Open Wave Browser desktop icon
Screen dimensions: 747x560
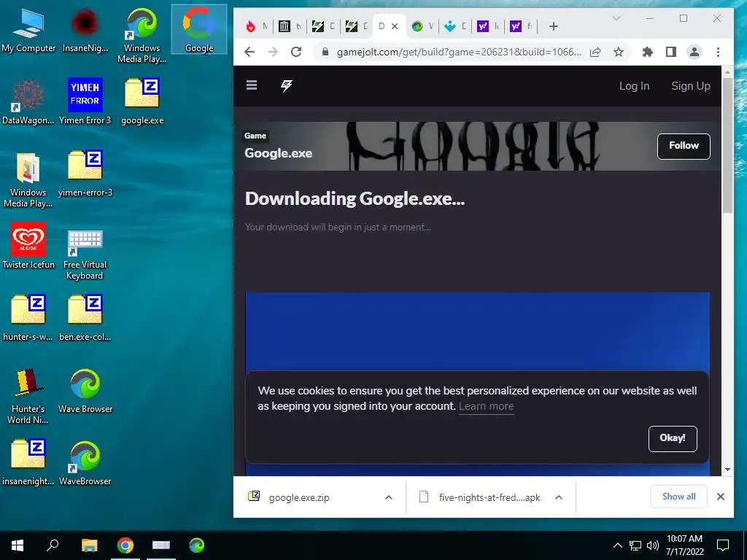click(85, 391)
